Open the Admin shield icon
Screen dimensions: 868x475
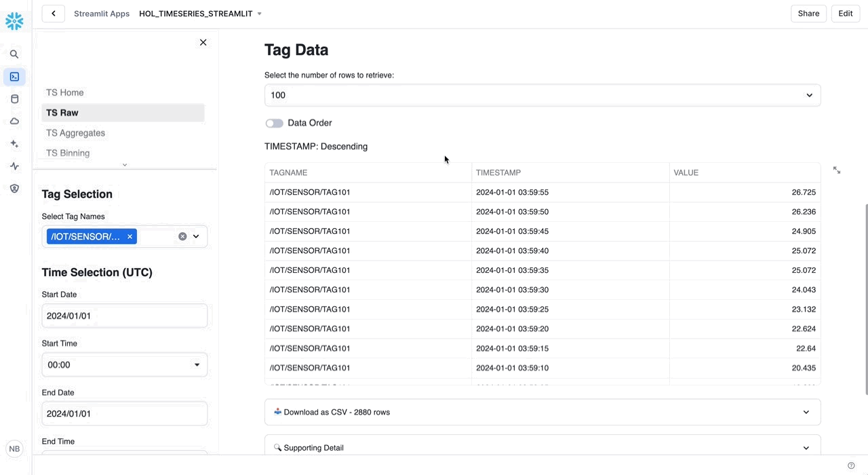coord(14,189)
